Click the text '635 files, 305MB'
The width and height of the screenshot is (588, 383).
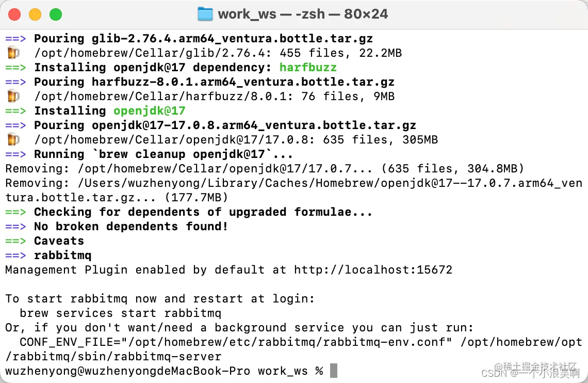(x=380, y=139)
